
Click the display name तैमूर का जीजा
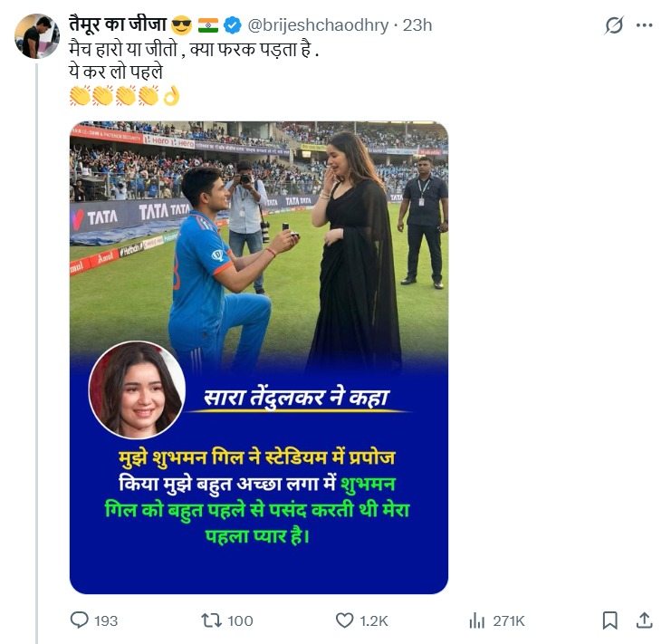pos(117,24)
